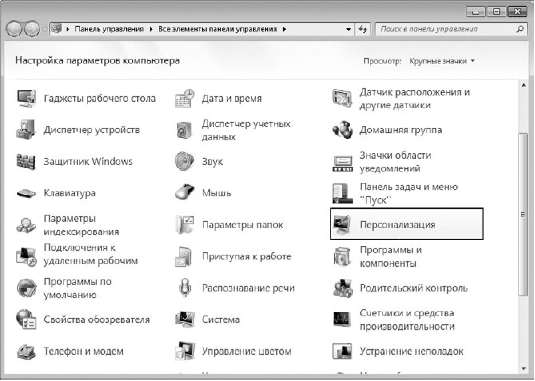
Task: Open Панель задач и меню Пуск icon
Action: 342,193
